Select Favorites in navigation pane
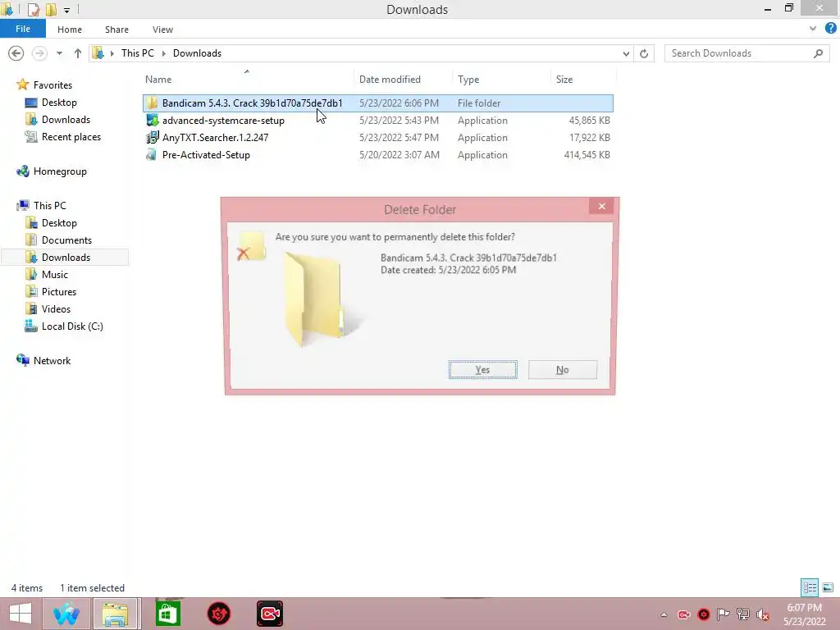The width and height of the screenshot is (840, 630). pyautogui.click(x=52, y=85)
